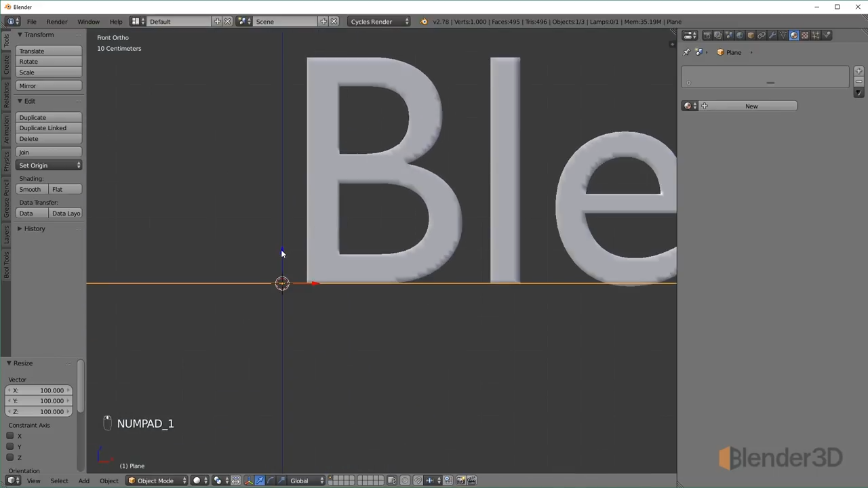Open the 3D viewport Add menu
This screenshot has height=488, width=868.
tap(84, 481)
